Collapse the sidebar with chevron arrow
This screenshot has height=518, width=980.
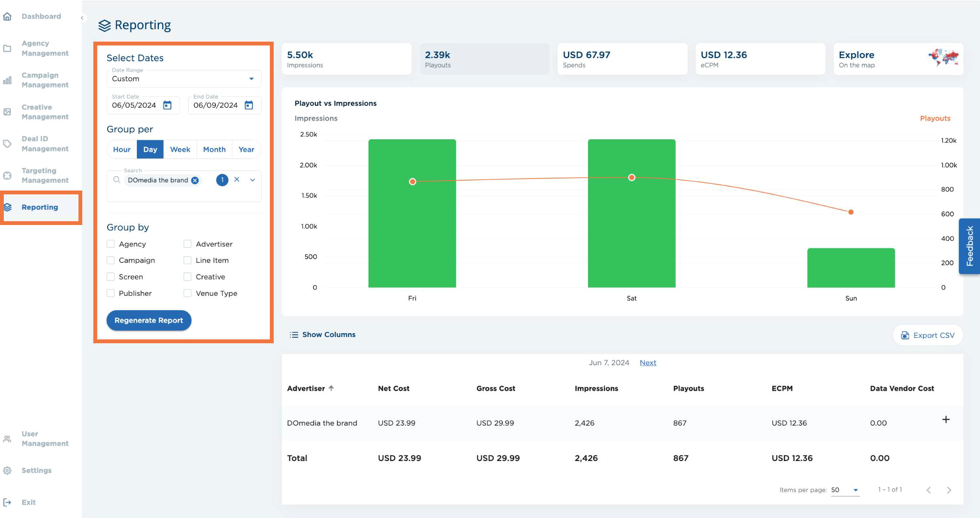(82, 18)
